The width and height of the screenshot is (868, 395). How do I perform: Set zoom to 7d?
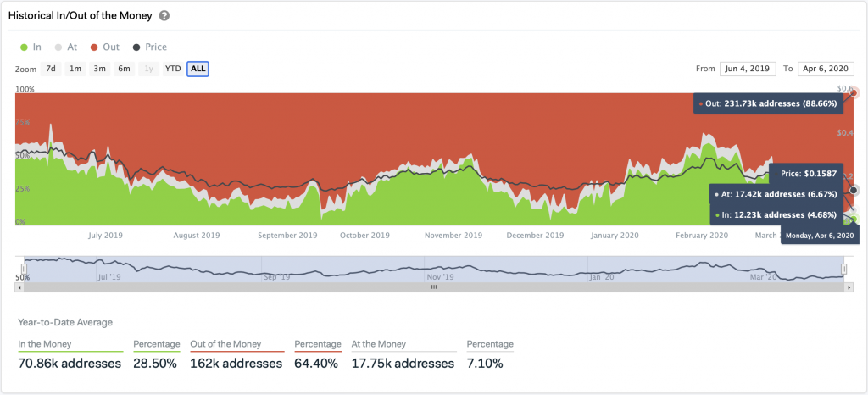(50, 69)
